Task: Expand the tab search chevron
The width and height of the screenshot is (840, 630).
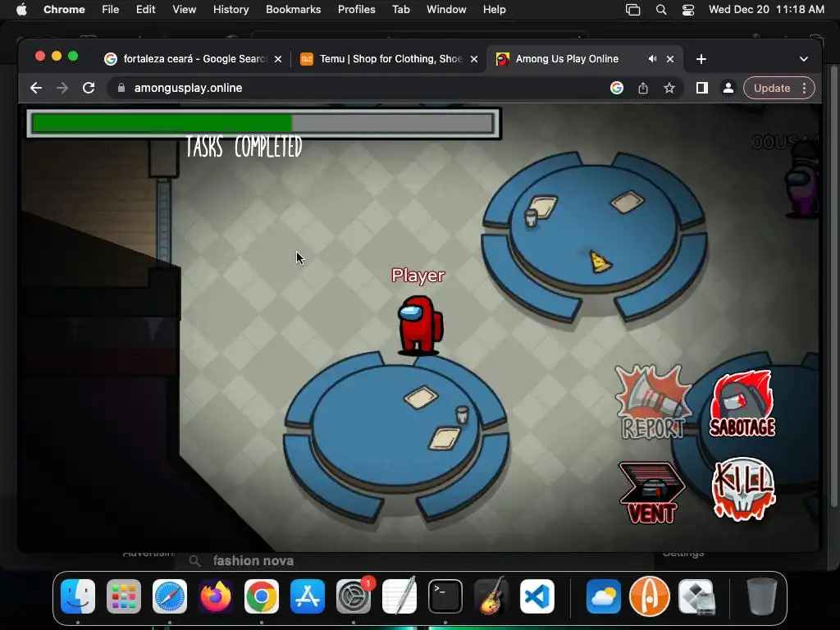Action: [x=804, y=59]
